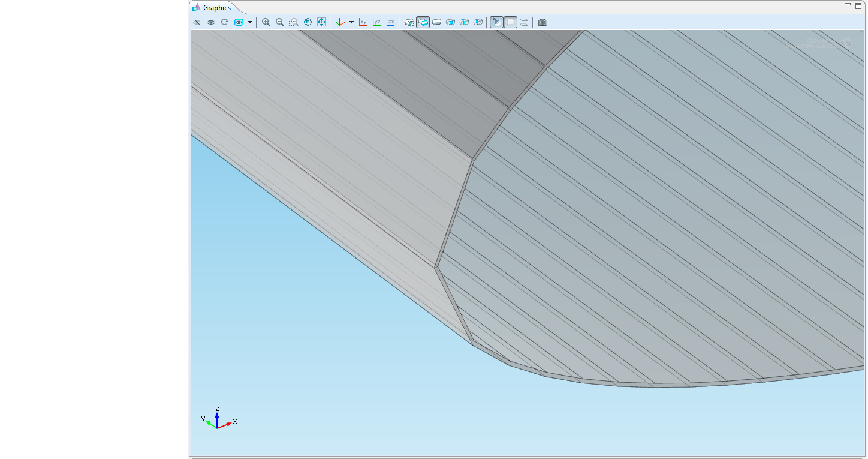Click the Zoom to Selection icon
868x459 pixels.
pos(308,22)
